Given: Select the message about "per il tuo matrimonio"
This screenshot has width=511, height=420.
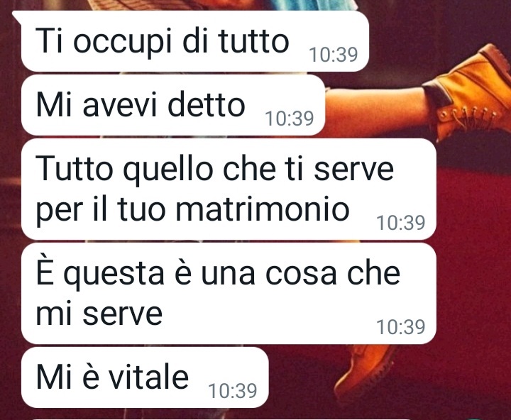Looking at the screenshot, I should point(229,189).
